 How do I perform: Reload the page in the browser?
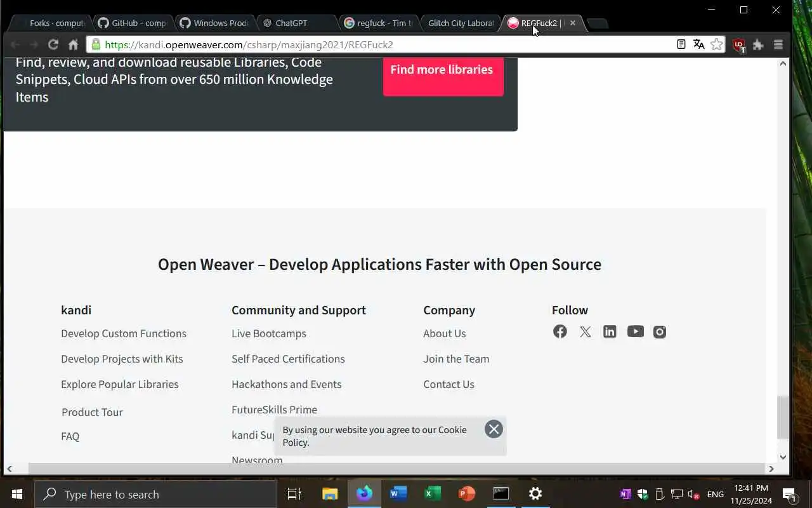tap(53, 44)
